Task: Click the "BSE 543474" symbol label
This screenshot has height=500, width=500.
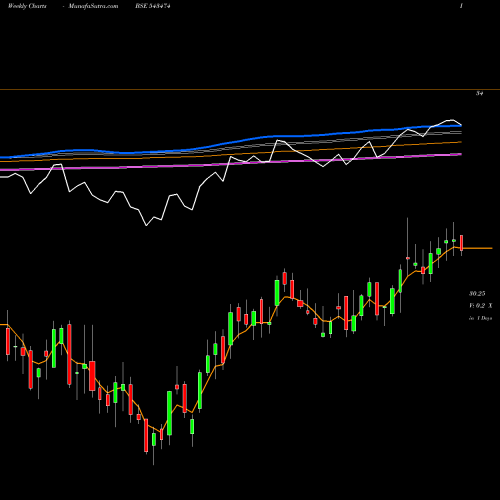Action: click(153, 6)
